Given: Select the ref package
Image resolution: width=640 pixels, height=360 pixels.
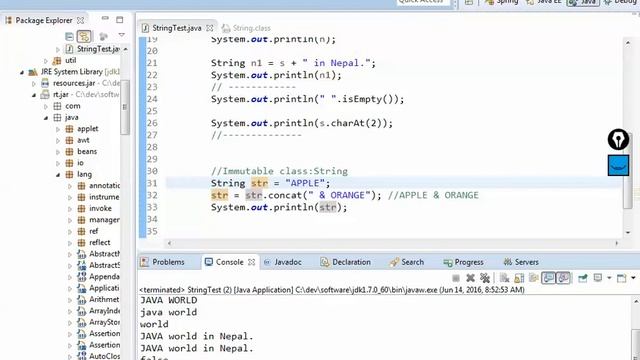Looking at the screenshot, I should click(93, 231).
